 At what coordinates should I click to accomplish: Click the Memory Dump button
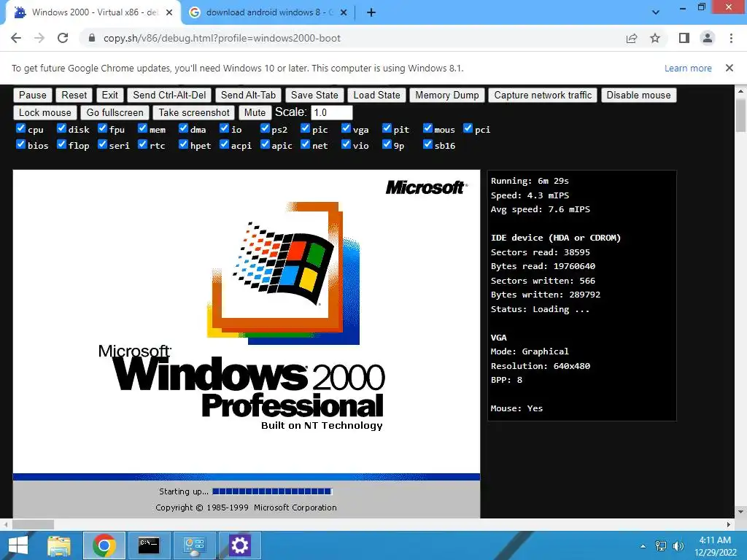447,96
